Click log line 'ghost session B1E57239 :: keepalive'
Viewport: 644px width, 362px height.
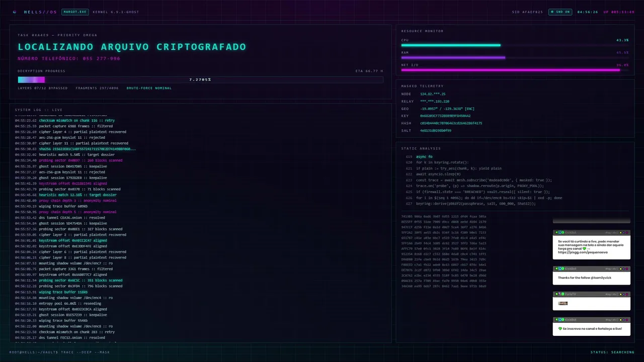pyautogui.click(x=61, y=315)
